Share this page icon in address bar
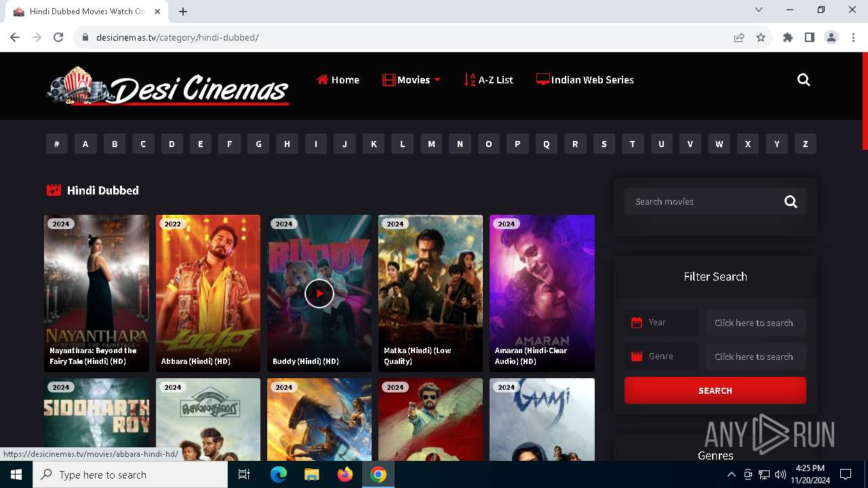The height and width of the screenshot is (488, 868). click(x=739, y=37)
